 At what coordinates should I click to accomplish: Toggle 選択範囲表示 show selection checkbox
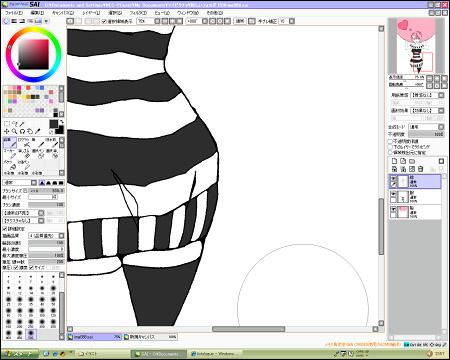[104, 21]
